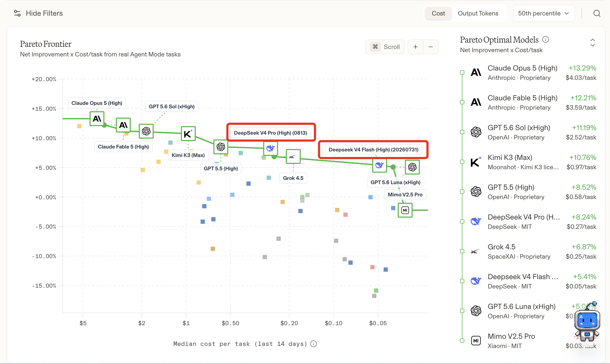Click the "+8.24%" improvement value
Viewport: 610px width, 364px height.
(x=584, y=217)
